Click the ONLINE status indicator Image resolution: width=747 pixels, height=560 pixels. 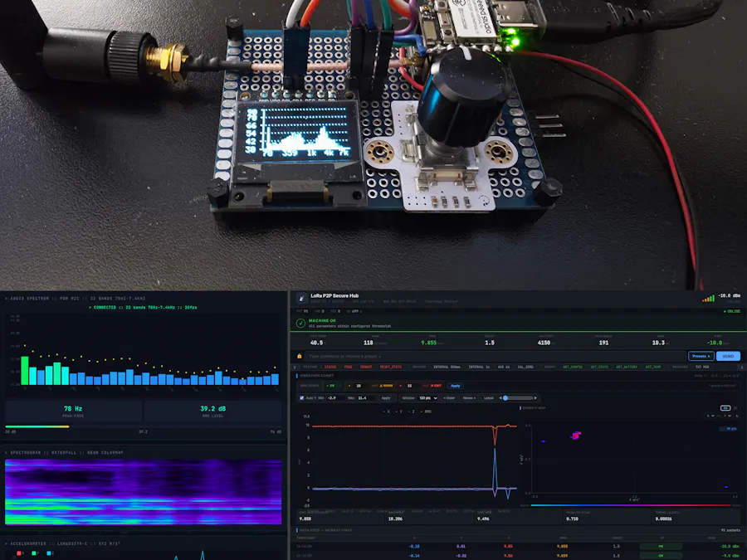(x=732, y=311)
